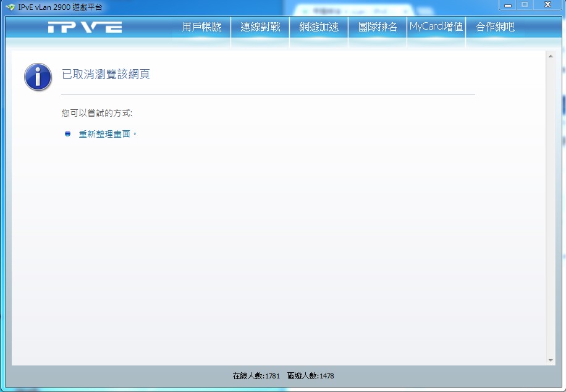Click the blue information icon
566x392 pixels.
click(38, 77)
